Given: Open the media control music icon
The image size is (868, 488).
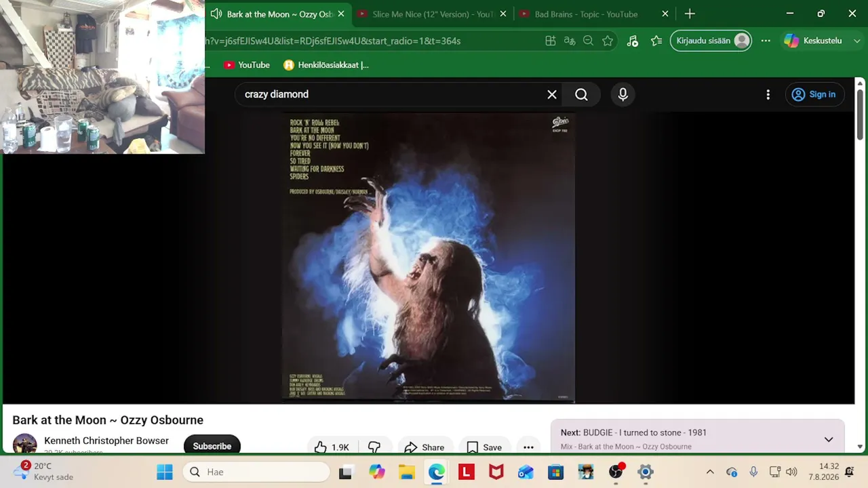Looking at the screenshot, I should pyautogui.click(x=632, y=41).
